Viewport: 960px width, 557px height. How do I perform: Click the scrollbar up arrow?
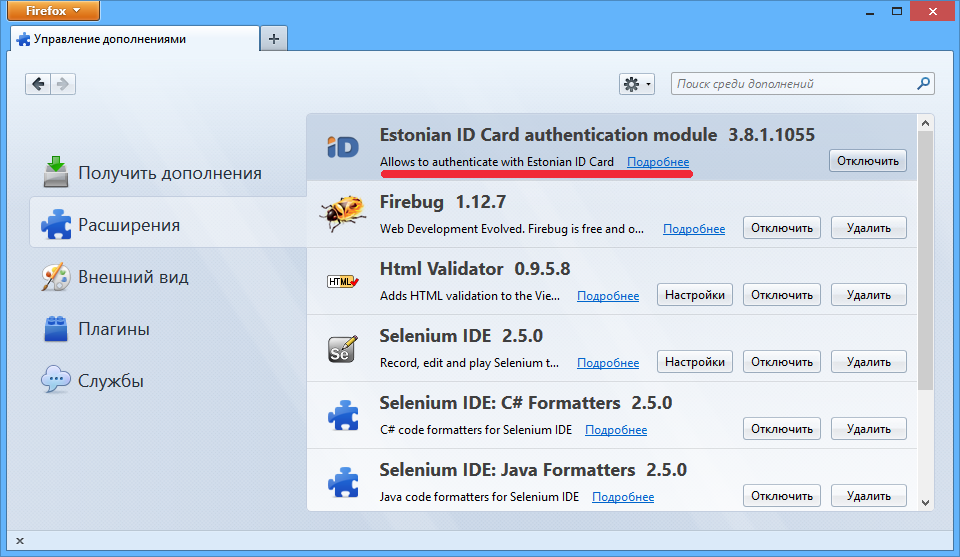pyautogui.click(x=925, y=123)
